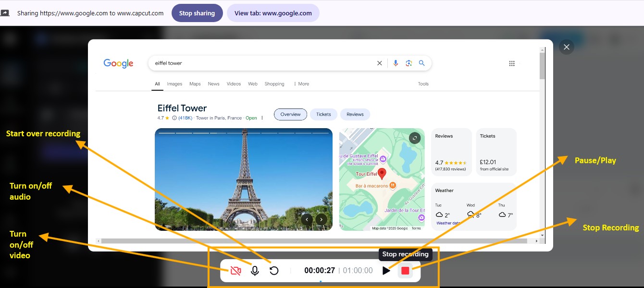Open the Web results tab
The image size is (644, 288).
coord(253,84)
